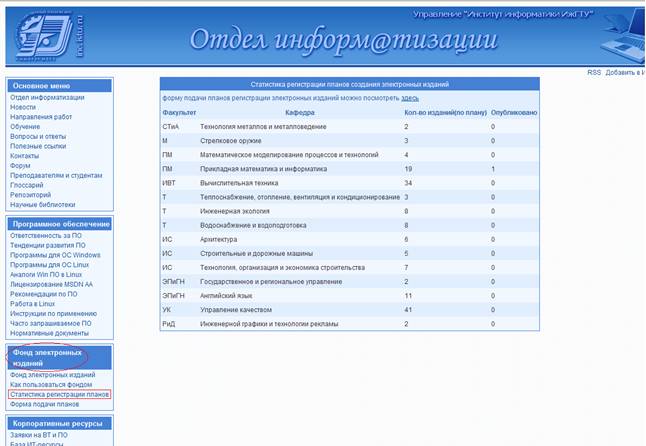Open 'Нормативные документы' link

[x=49, y=333]
